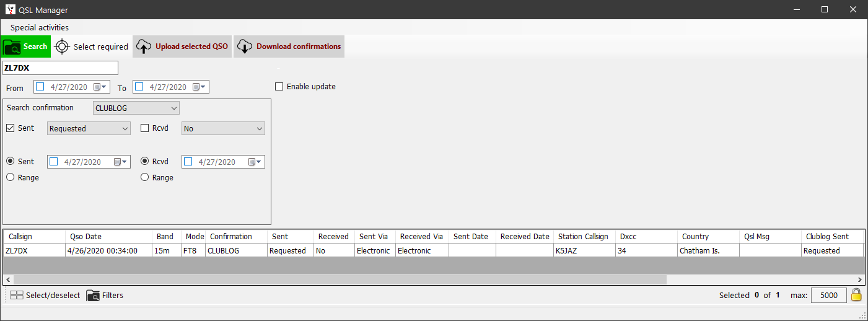Click the Received Date column header

coord(525,236)
